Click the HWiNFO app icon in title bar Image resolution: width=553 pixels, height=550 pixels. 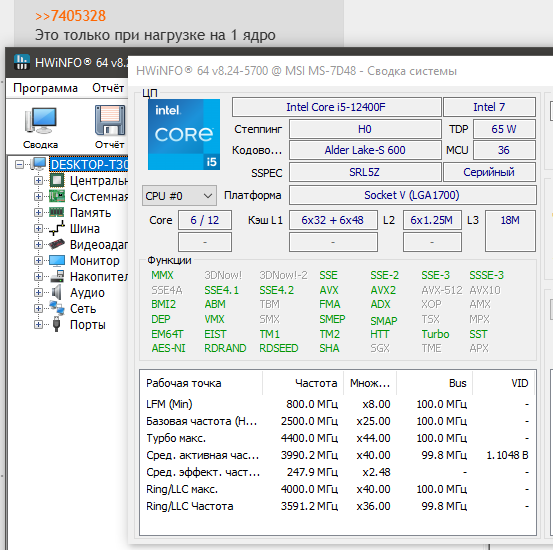21,62
